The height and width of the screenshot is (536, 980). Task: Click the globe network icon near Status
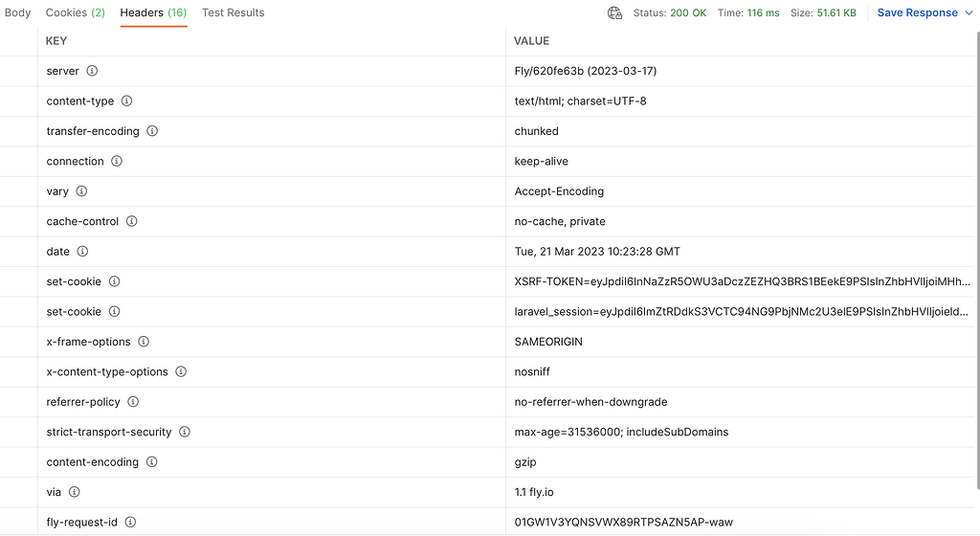614,13
